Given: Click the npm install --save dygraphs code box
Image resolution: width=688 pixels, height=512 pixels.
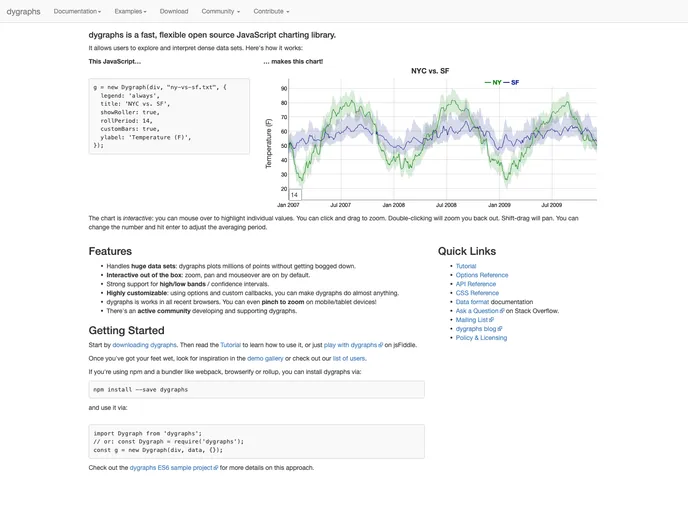Looking at the screenshot, I should point(256,390).
